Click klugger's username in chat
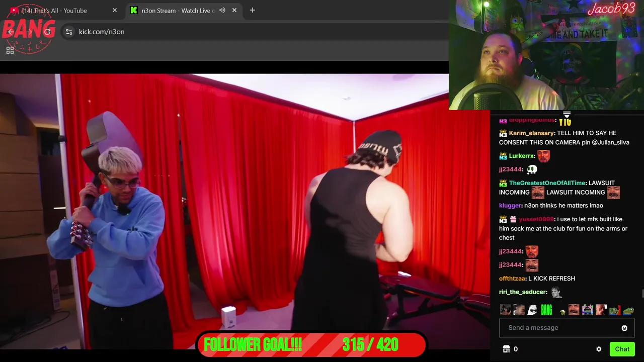Screen dimensions: 644x362 click(x=510, y=206)
